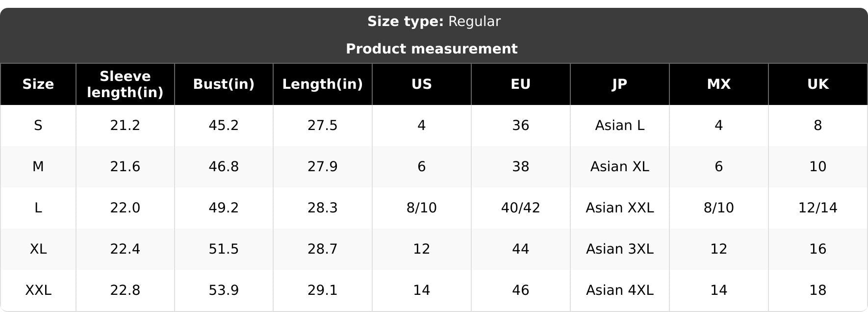Click the 12/14 UK size cell
Screen dimensions: 868x312
point(818,208)
